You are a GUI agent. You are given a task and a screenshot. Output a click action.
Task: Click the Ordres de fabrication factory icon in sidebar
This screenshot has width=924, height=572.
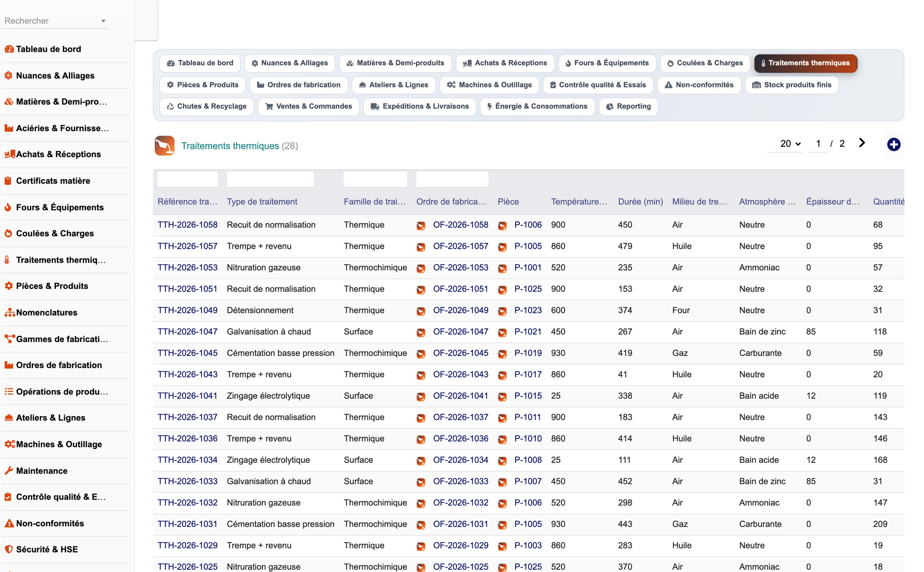click(9, 365)
